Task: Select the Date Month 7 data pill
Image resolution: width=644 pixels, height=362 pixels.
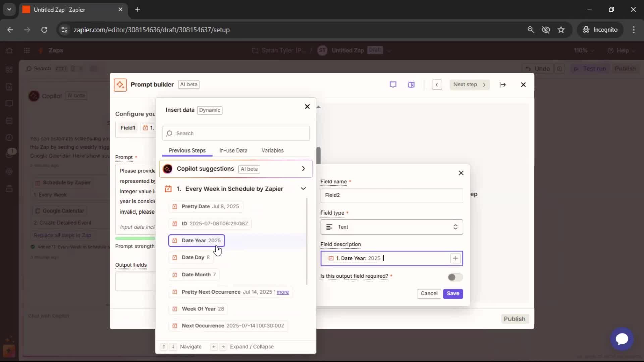Action: 194,275
